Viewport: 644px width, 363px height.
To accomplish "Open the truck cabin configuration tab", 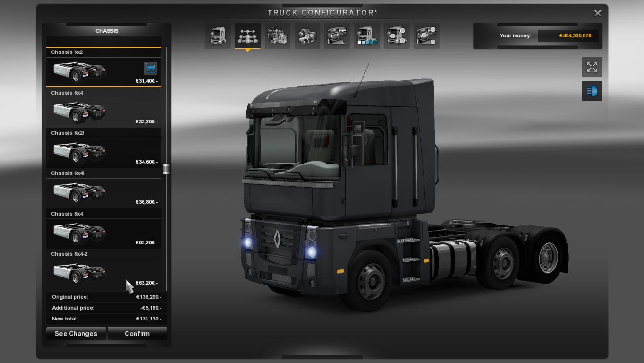I will point(218,35).
